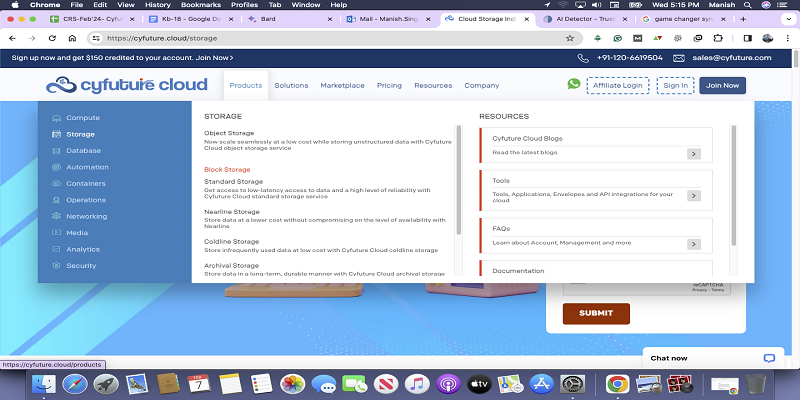Screen dimensions: 800x400
Task: Open the Object Storage link
Action: (229, 133)
